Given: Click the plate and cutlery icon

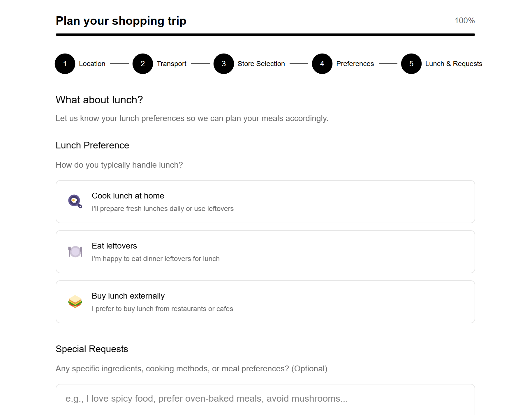Looking at the screenshot, I should (x=75, y=251).
